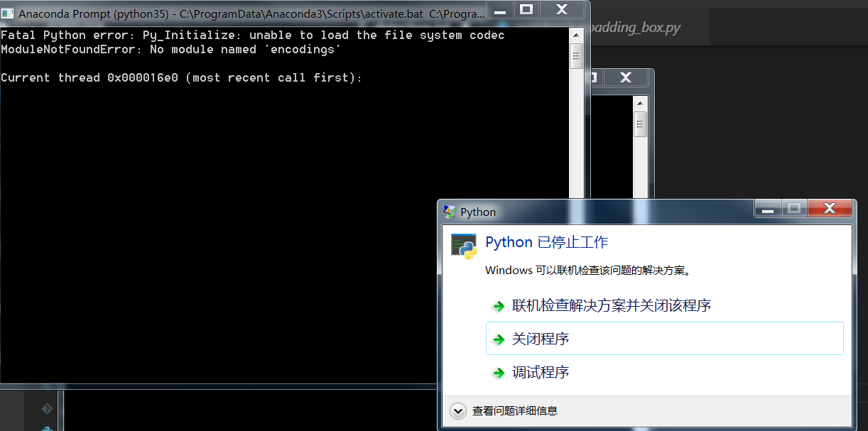
Task: Click the blue Python icon in editor sidebar
Action: point(46,428)
